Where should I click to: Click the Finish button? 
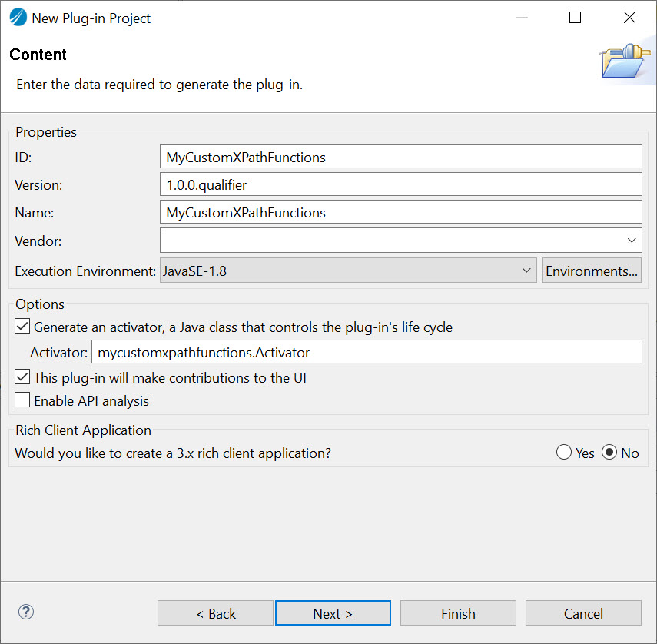[458, 613]
